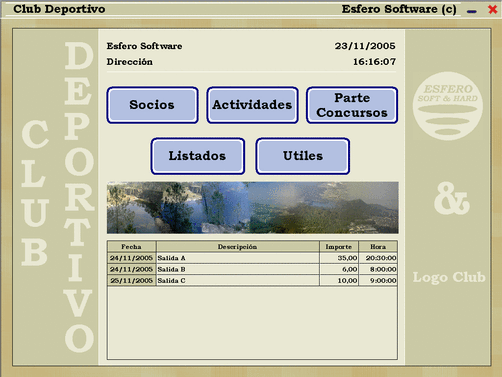Click the Dirección label

(130, 62)
